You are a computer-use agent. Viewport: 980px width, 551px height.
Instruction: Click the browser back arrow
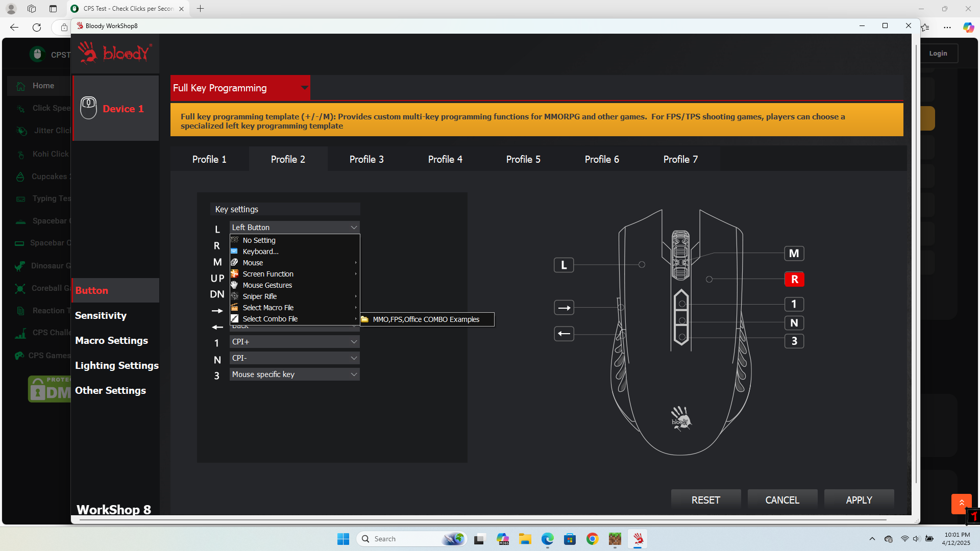(x=14, y=28)
